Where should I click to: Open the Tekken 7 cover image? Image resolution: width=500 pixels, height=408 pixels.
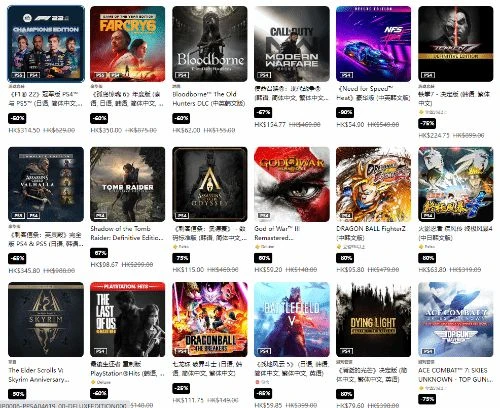tap(456, 44)
